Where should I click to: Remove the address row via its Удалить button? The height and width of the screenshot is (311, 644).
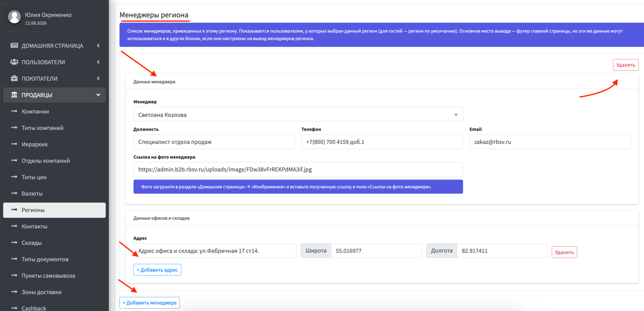click(x=564, y=252)
